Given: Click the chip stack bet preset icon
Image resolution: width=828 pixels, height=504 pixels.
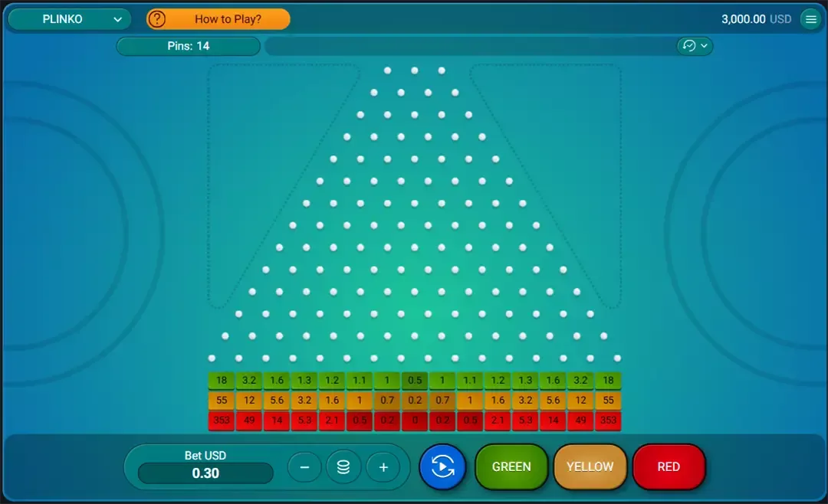Looking at the screenshot, I should tap(343, 466).
